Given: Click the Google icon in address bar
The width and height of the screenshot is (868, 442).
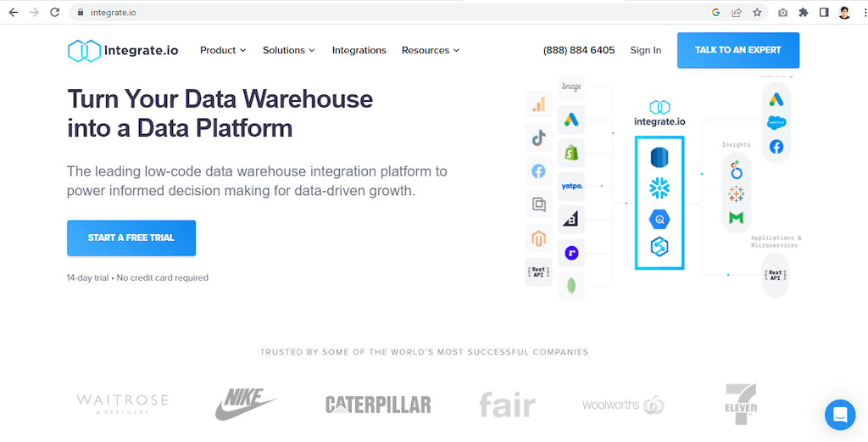Looking at the screenshot, I should tap(715, 12).
